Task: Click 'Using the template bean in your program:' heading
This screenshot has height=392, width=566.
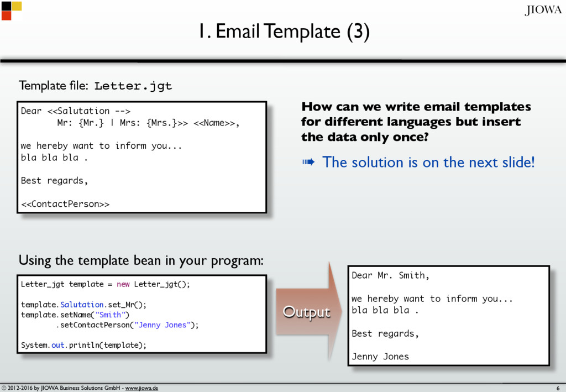Action: [141, 260]
